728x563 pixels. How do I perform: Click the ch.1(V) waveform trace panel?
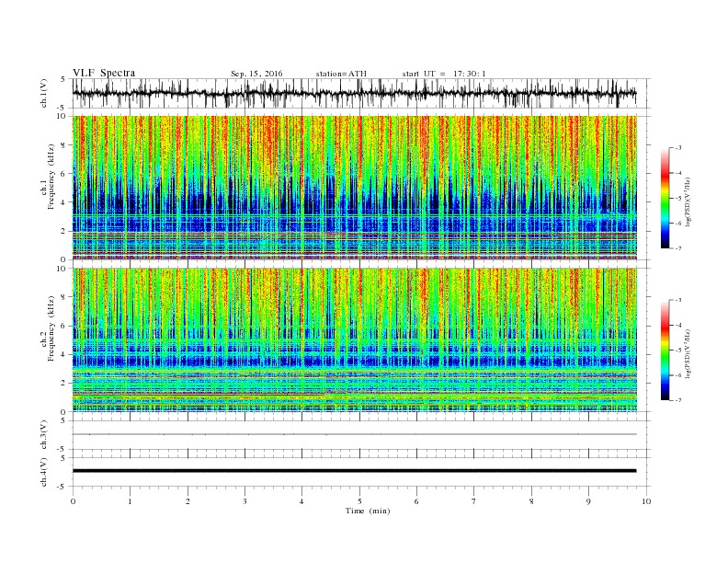(x=361, y=93)
